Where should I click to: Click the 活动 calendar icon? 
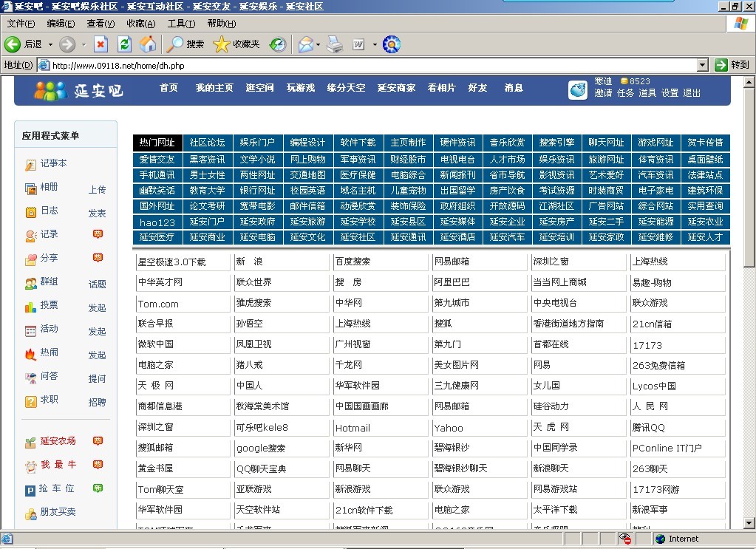pos(30,330)
